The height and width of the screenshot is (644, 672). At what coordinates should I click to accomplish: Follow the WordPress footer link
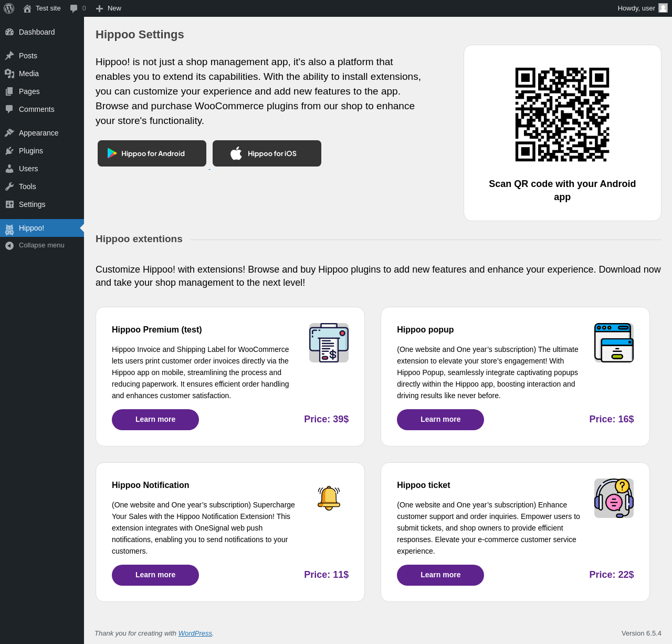[x=195, y=633]
